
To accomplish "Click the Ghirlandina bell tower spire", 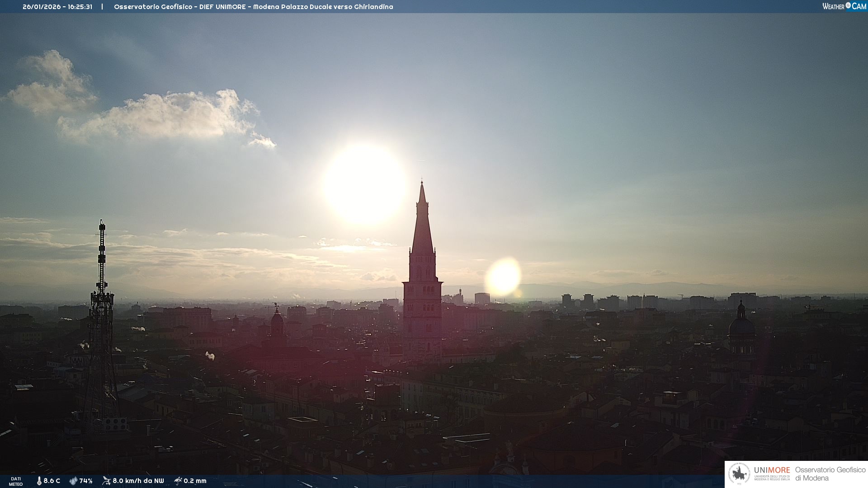I will click(x=422, y=226).
